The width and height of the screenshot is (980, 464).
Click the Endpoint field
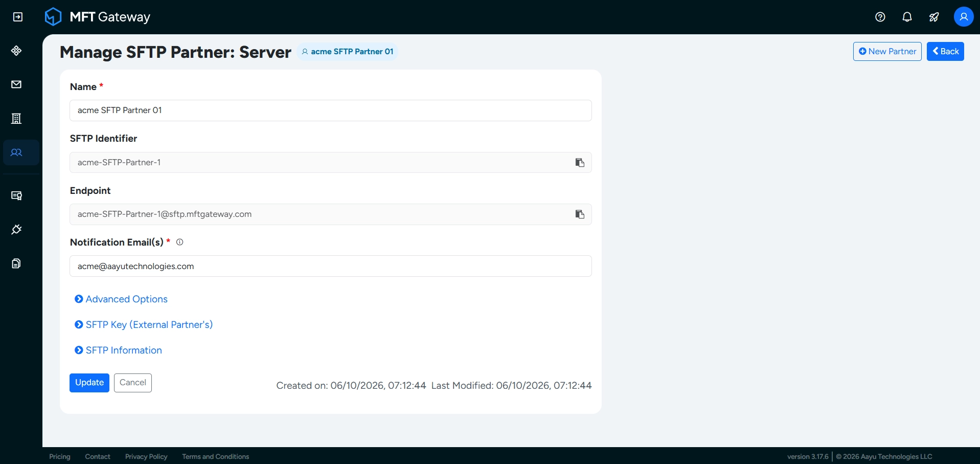pyautogui.click(x=331, y=214)
